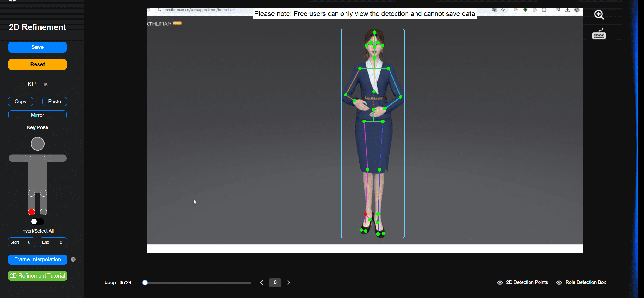Toggle Role Detection Box visibility

point(559,282)
